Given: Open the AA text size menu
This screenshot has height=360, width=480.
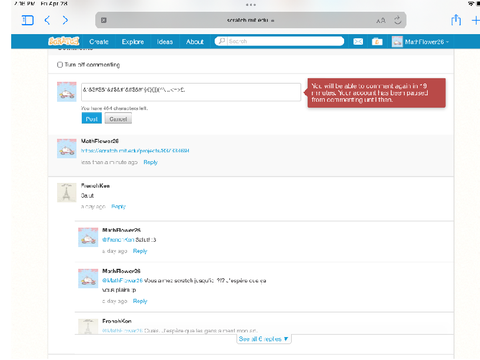Looking at the screenshot, I should [x=381, y=21].
